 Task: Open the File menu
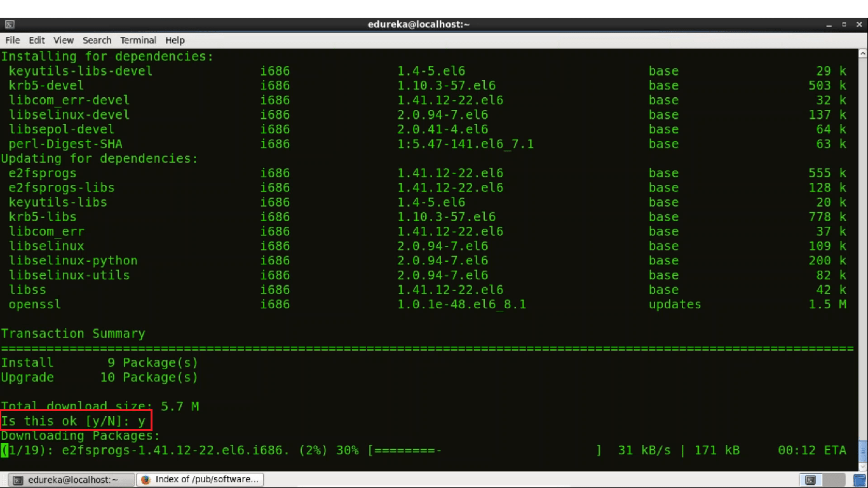[x=13, y=40]
